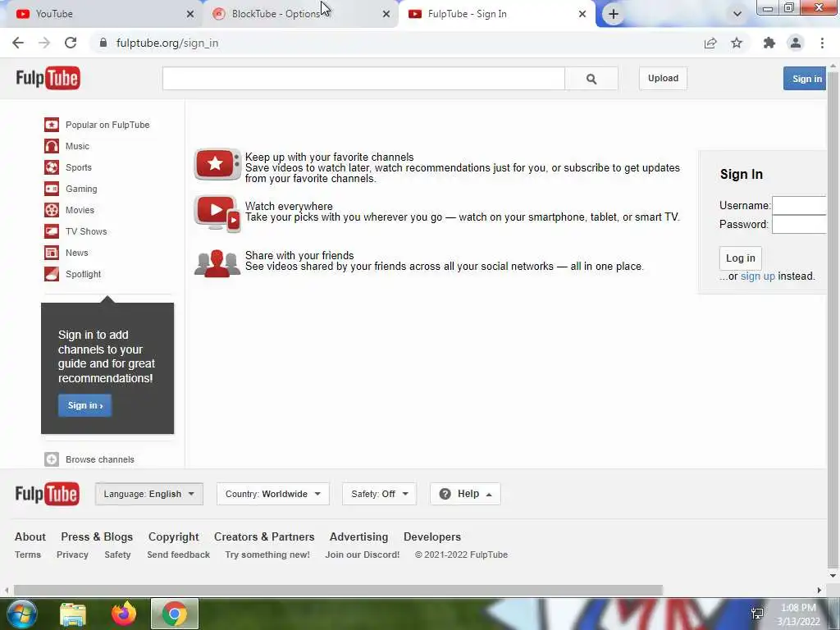Click the vertical scrollbar down arrow
Screen dimensions: 840x630
[833, 576]
